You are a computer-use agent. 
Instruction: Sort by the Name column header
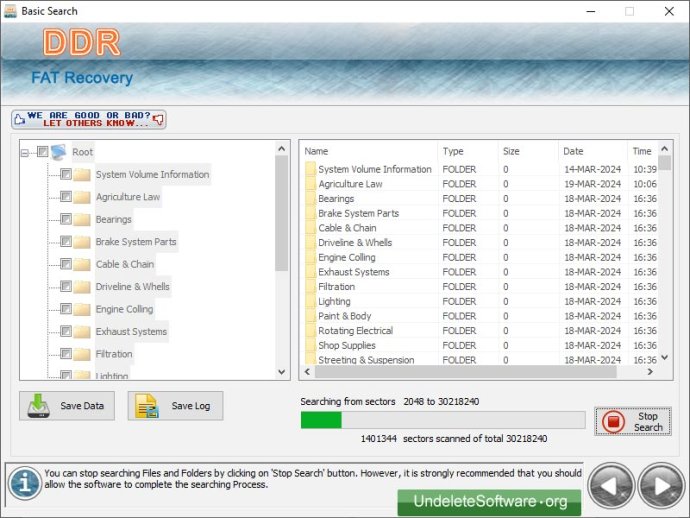[369, 151]
